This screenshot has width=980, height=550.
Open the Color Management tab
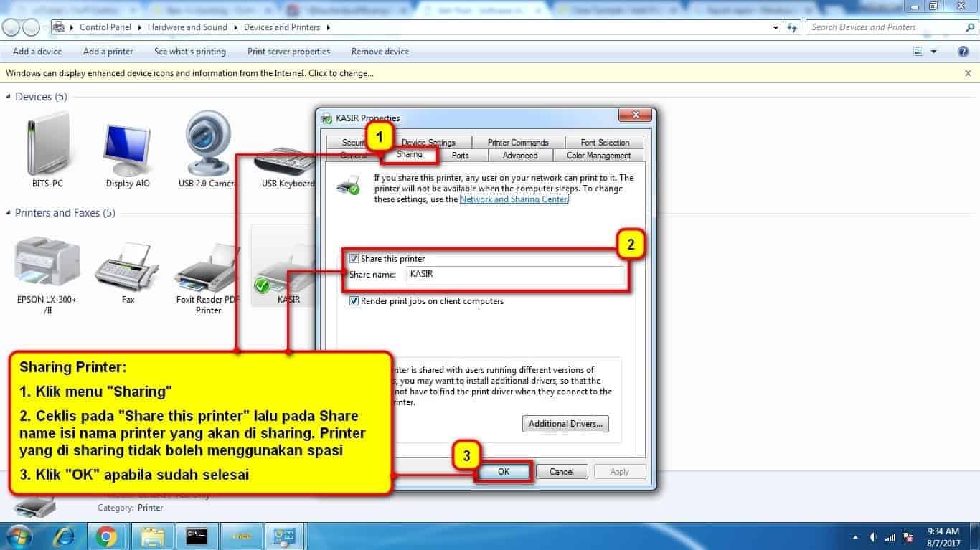(x=598, y=156)
